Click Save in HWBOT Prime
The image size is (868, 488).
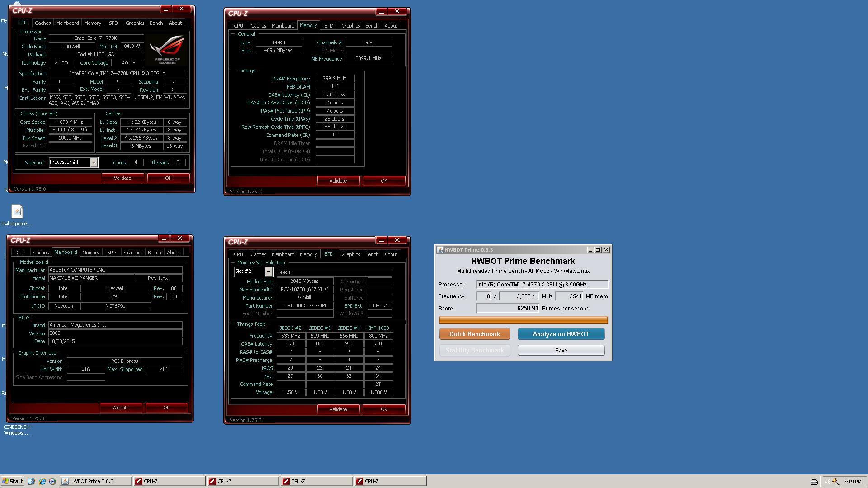561,350
